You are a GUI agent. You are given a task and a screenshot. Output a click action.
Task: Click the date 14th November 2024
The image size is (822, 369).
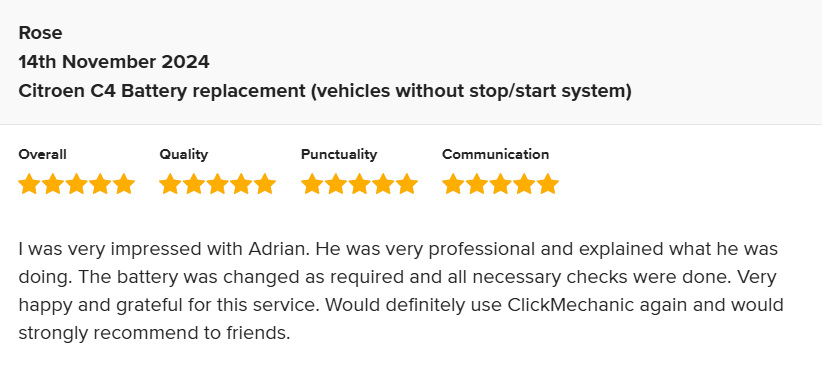[114, 62]
